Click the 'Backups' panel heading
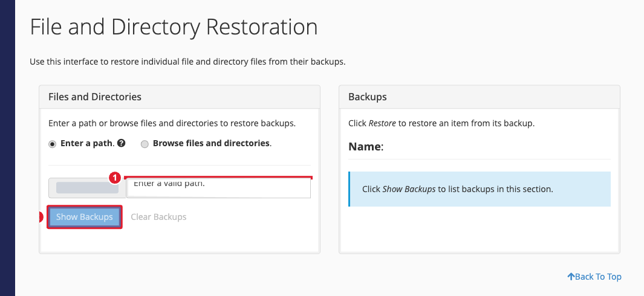644x296 pixels. [x=368, y=97]
